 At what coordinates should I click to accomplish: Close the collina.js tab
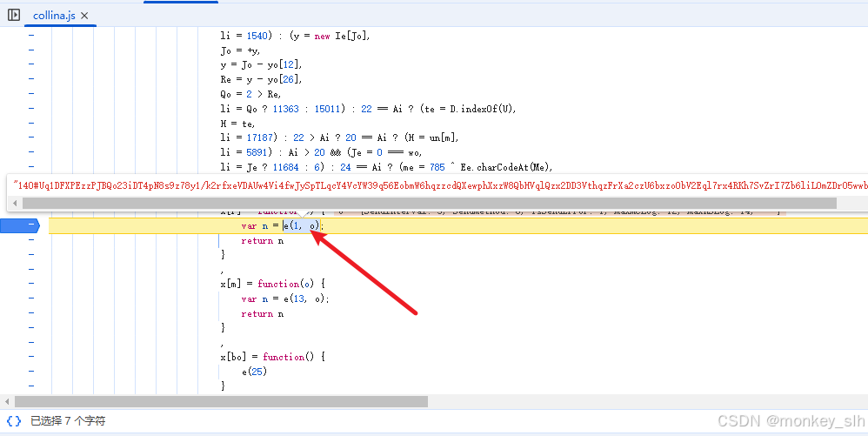[84, 16]
